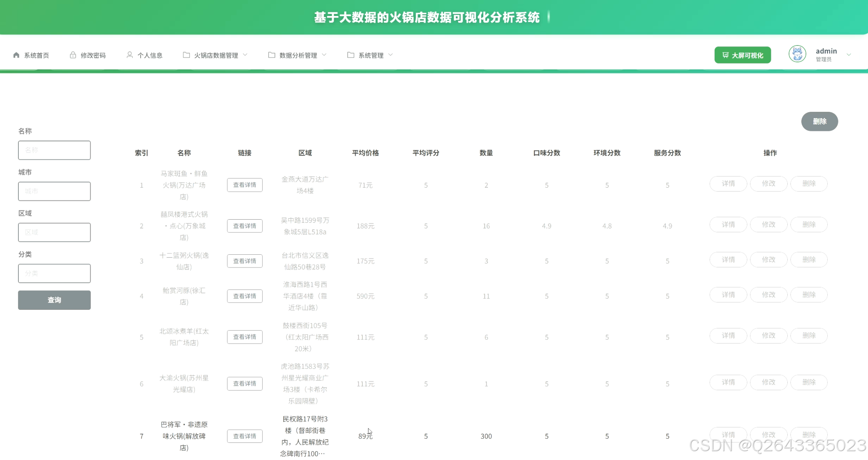
Task: Expand the 系统管理 menu chevron
Action: (391, 55)
